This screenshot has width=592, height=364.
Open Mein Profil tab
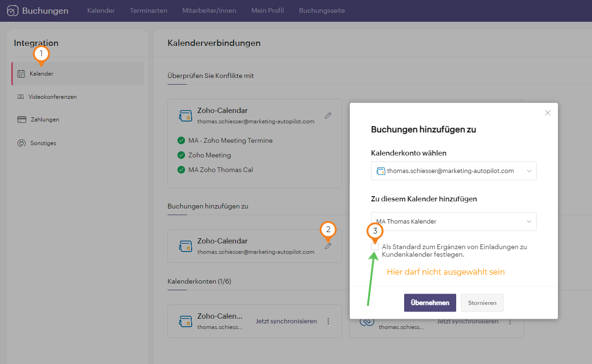pyautogui.click(x=267, y=10)
